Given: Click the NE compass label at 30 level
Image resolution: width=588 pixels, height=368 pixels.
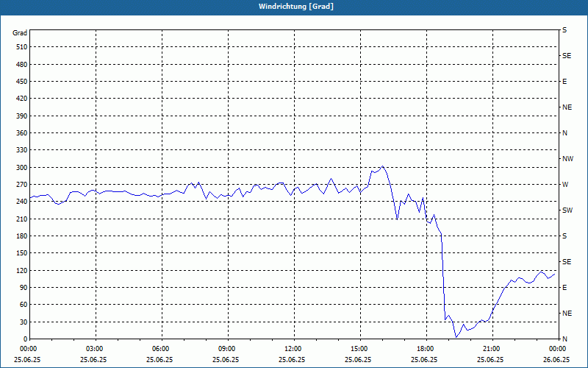Looking at the screenshot, I should point(567,314).
